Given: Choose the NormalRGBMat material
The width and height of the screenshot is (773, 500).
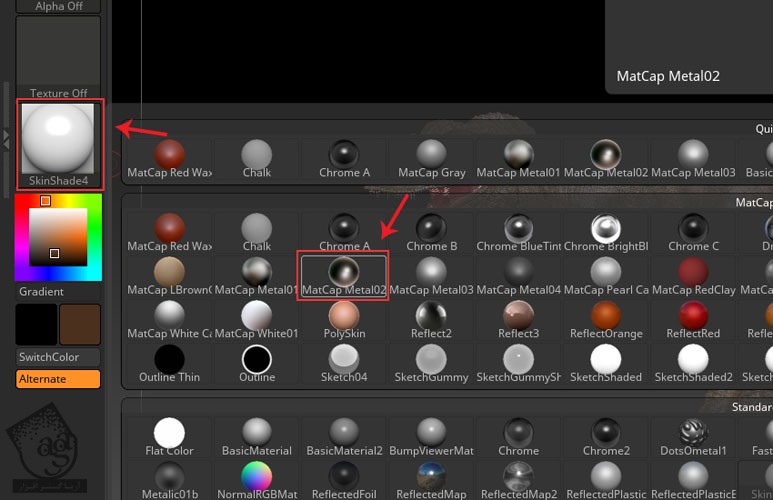Looking at the screenshot, I should [x=257, y=479].
